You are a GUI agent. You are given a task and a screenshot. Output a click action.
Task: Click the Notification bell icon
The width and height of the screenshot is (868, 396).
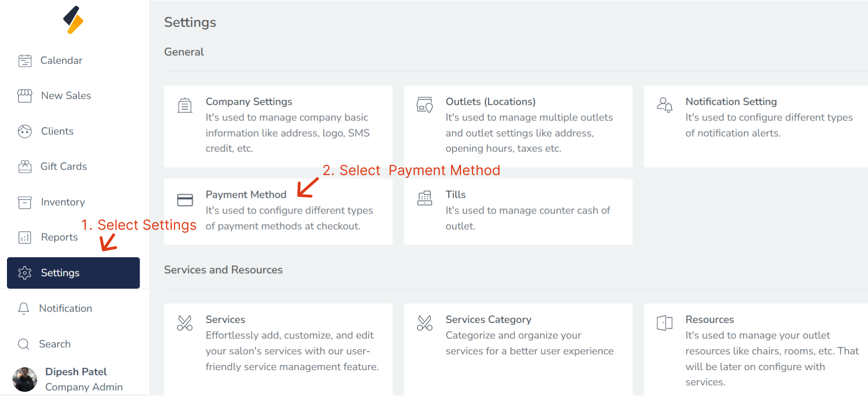24,308
